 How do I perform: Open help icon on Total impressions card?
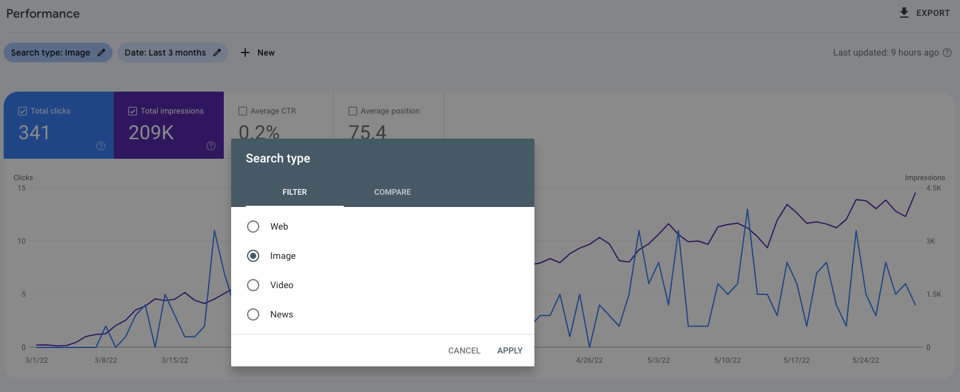click(211, 146)
